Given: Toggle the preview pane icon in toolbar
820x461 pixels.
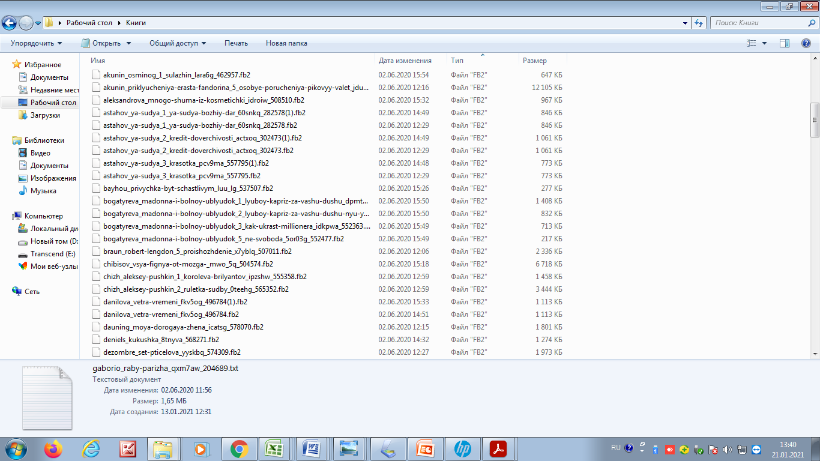Looking at the screenshot, I should [787, 43].
